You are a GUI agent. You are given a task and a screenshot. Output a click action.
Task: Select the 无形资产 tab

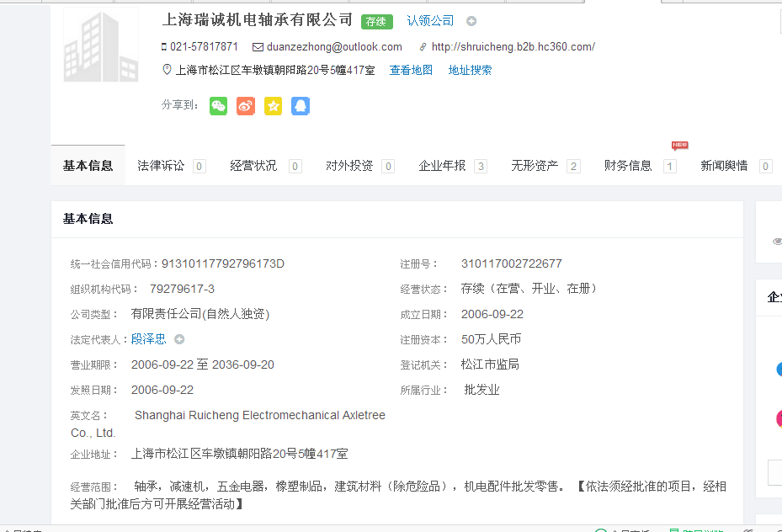pos(535,166)
